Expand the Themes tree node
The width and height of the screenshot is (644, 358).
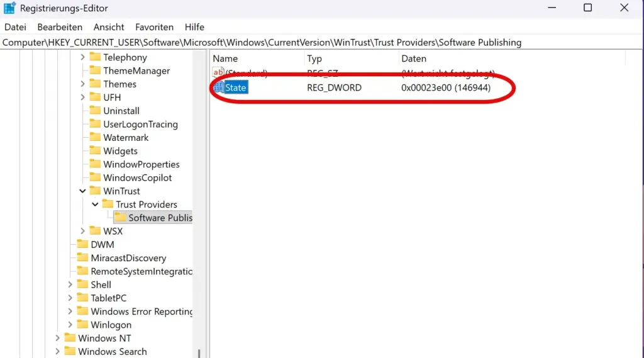coord(82,84)
